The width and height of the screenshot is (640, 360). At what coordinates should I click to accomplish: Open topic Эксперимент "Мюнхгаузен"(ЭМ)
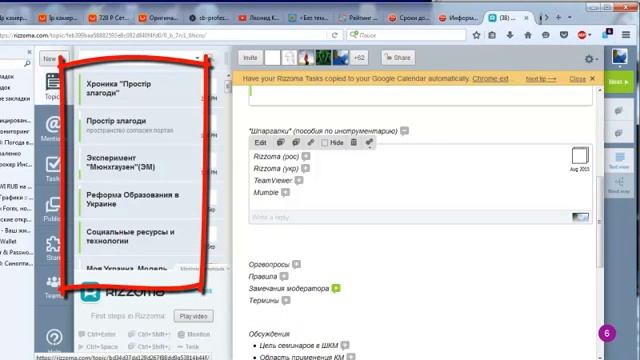coord(140,162)
